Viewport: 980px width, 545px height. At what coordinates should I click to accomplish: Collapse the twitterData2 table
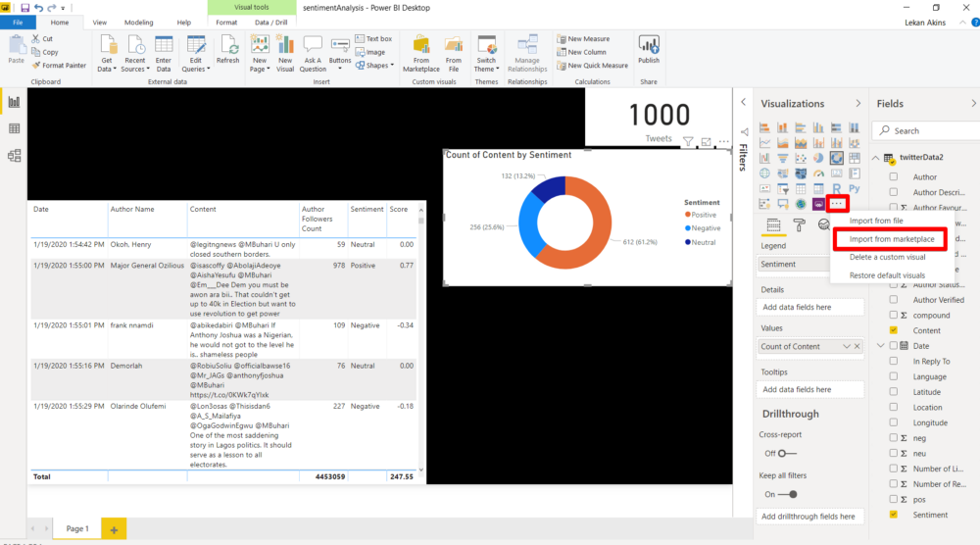(875, 158)
